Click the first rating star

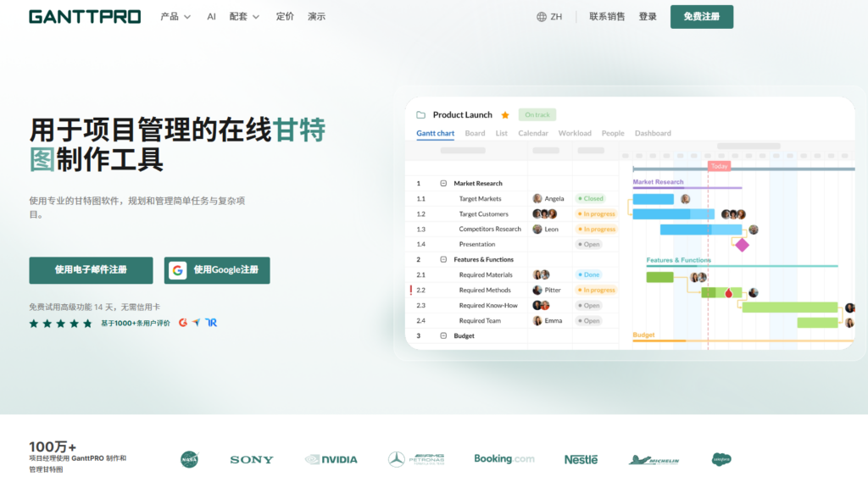[34, 324]
